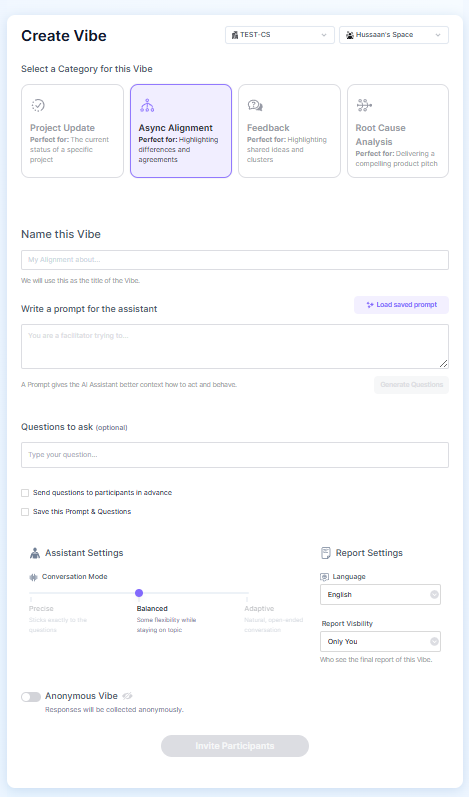Viewport: 469px width, 797px height.
Task: Click the Name this Vibe input field
Action: tap(235, 260)
